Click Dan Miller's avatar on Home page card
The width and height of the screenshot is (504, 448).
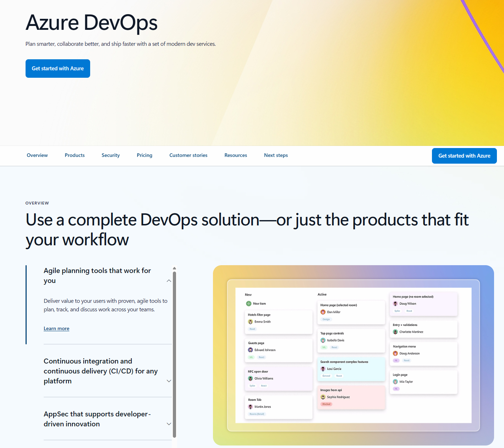tap(323, 312)
